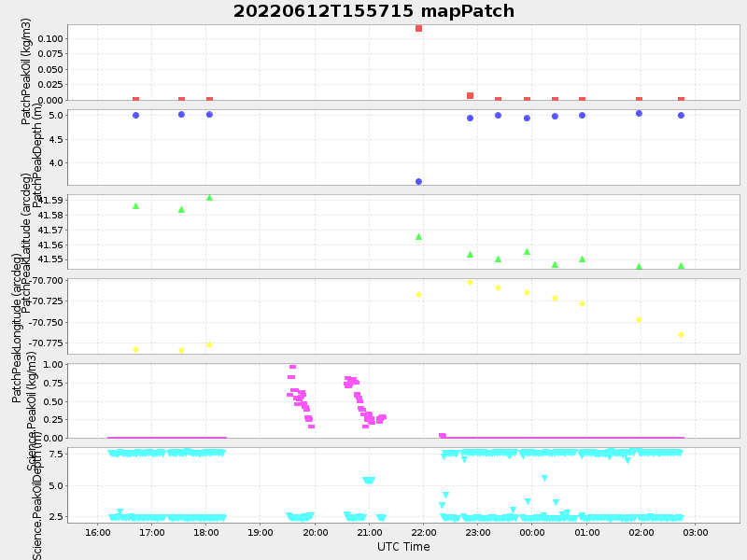
Task: Select the 02:00 tick label on the time axis
Action: coord(641,532)
